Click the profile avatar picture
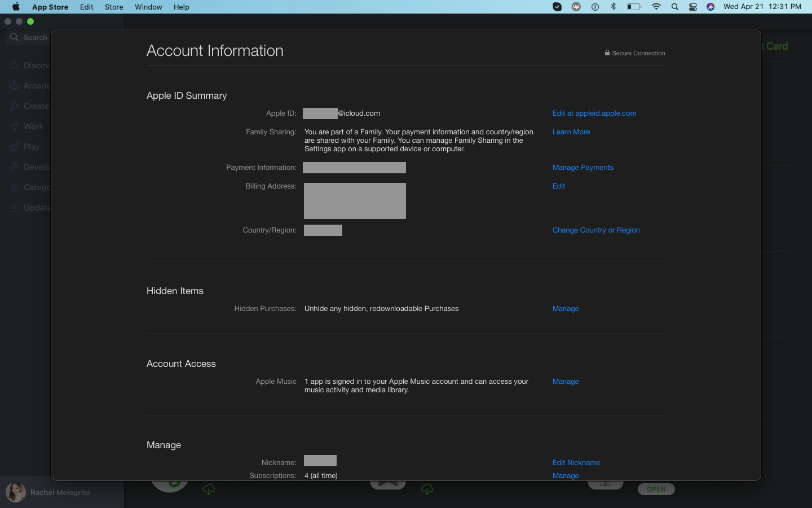The image size is (812, 508). (x=16, y=492)
